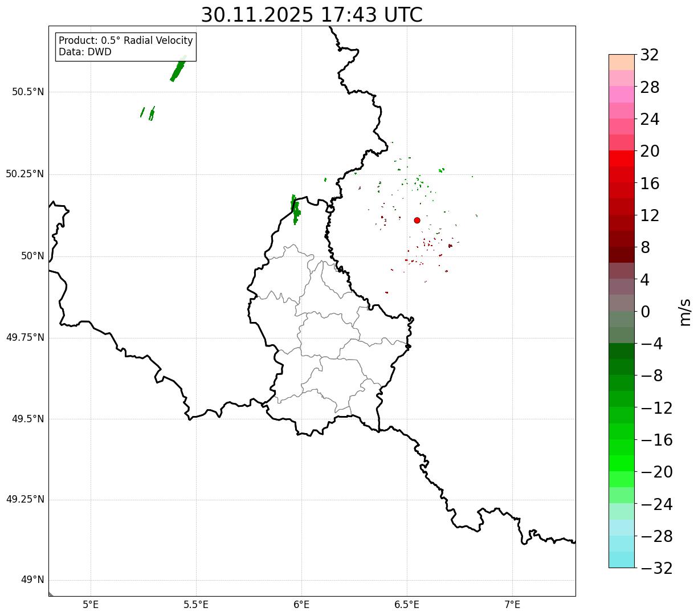Click the 6°E longitude label
This screenshot has width=698, height=616.
tap(301, 605)
